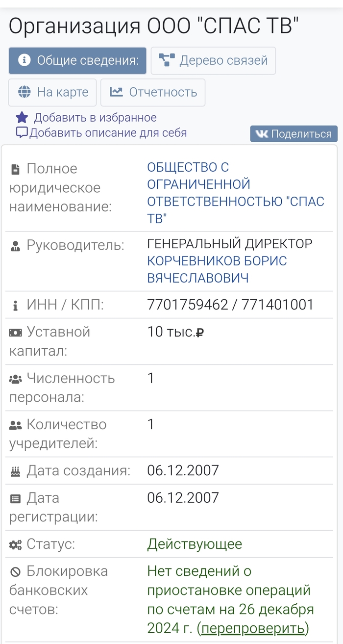
Task: Click the INN number 7701759462 text
Action: pos(188,305)
